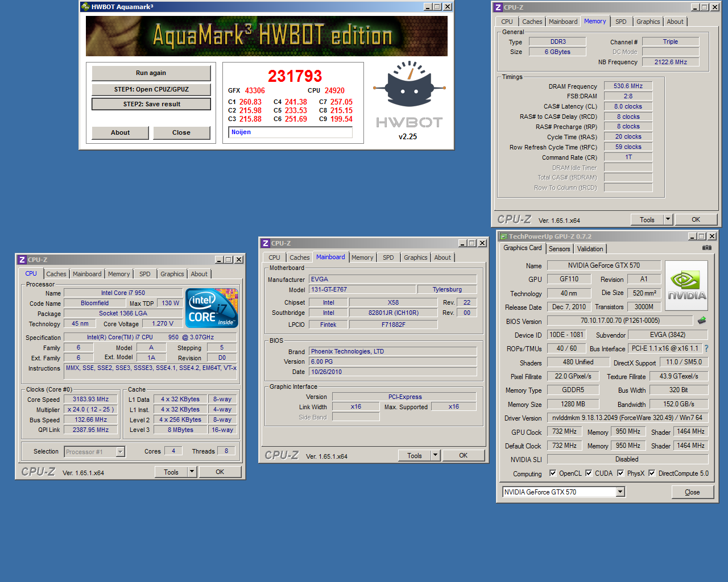The width and height of the screenshot is (728, 582).
Task: Click the GPU-Z BIOS save chip icon
Action: pos(702,321)
